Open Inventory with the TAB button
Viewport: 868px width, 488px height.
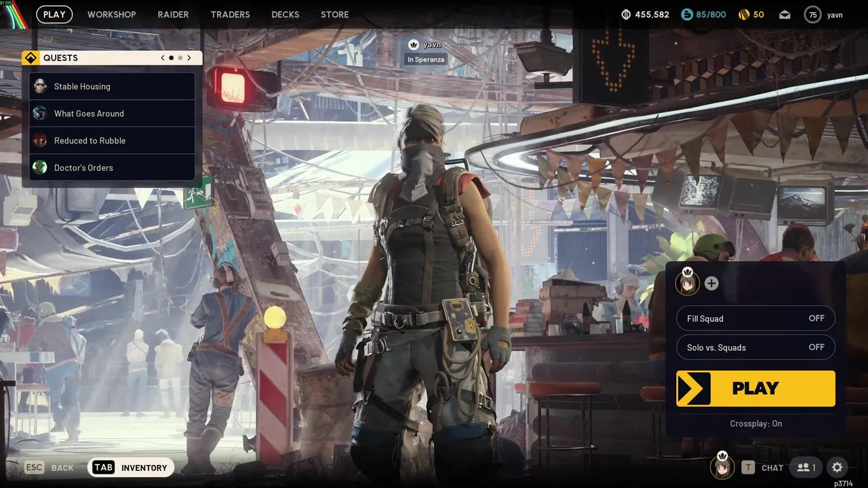(131, 468)
